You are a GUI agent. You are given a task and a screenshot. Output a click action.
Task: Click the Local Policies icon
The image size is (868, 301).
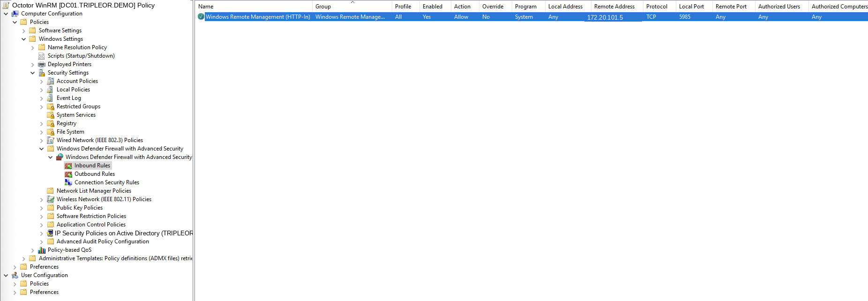coord(51,90)
